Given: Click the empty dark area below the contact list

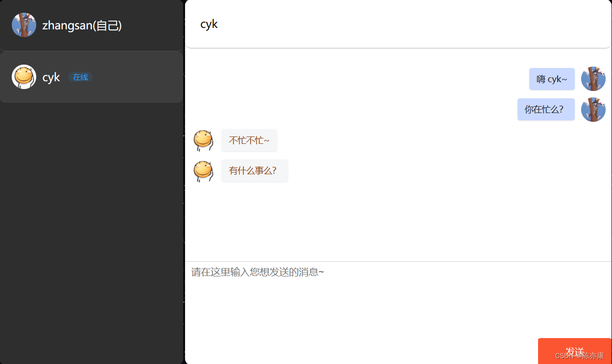Looking at the screenshot, I should point(92,232).
